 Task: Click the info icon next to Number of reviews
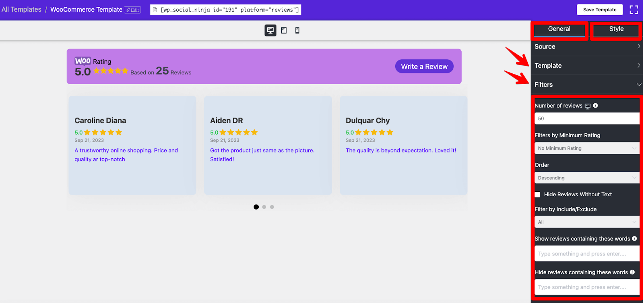[x=595, y=106]
